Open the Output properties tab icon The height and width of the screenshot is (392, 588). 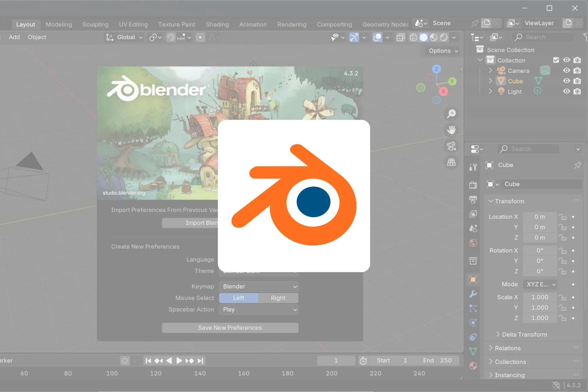coord(473,200)
